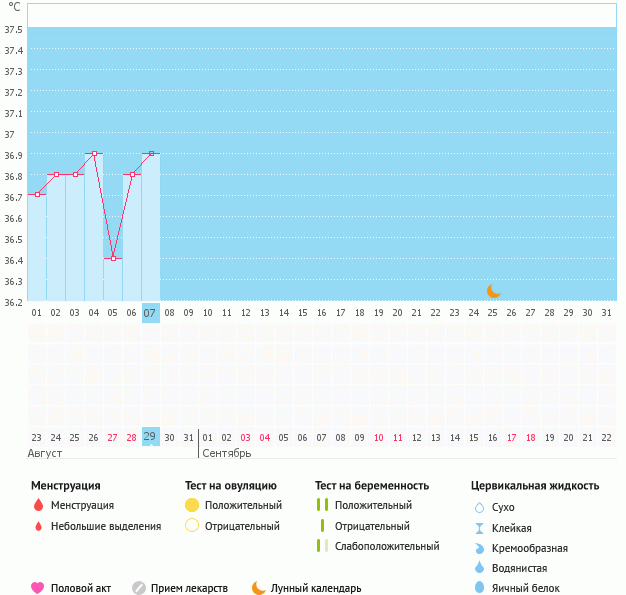Viewport: 626px width, 595px height.
Task: Click the moon icon on the chart
Action: click(x=493, y=290)
